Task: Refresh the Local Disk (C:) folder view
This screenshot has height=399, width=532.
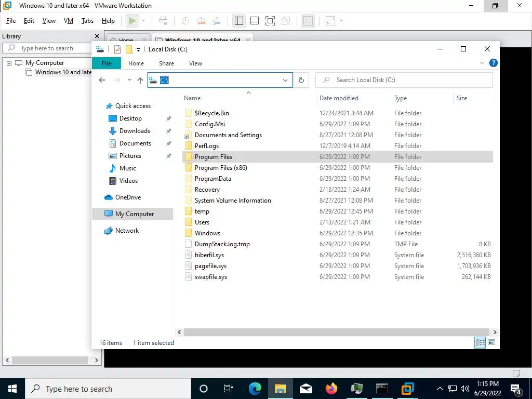Action: point(301,81)
